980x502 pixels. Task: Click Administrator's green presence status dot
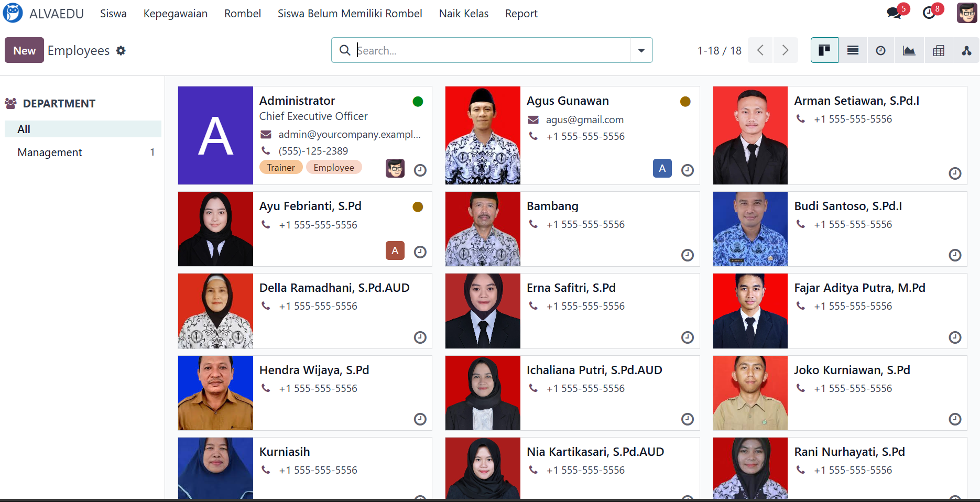click(418, 102)
